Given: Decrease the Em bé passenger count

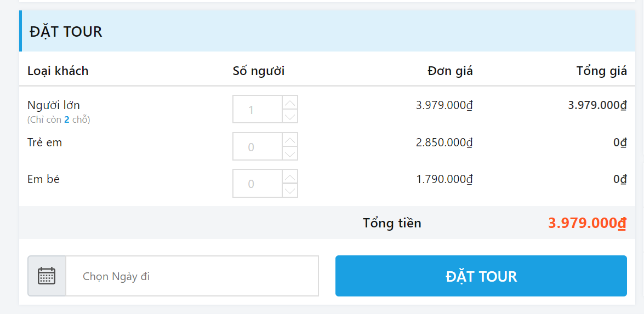Looking at the screenshot, I should 290,191.
